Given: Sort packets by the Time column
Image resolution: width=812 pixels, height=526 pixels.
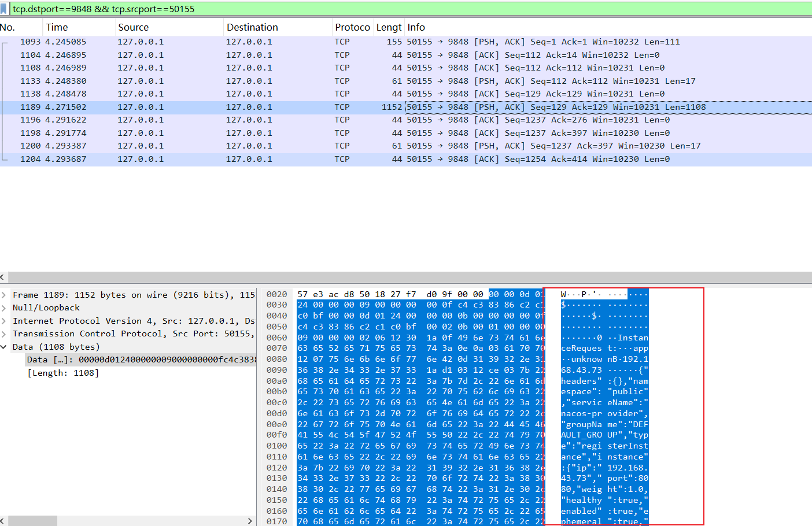Looking at the screenshot, I should tap(57, 27).
